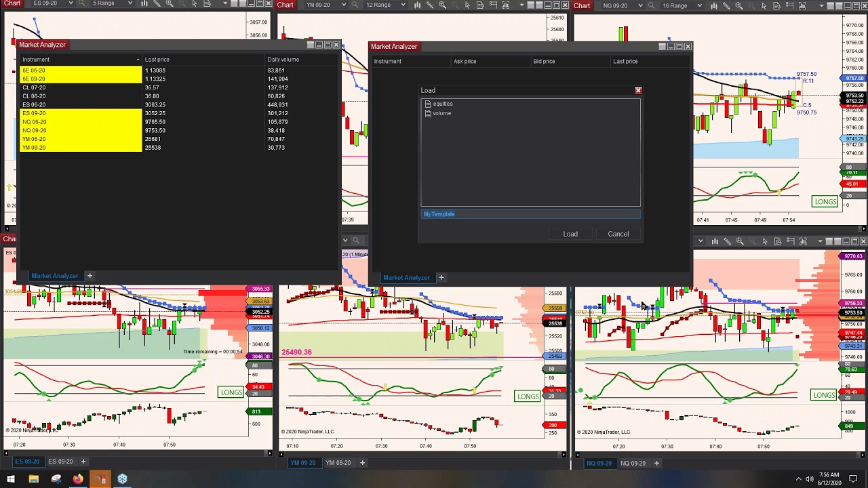
Task: Select cursor pointer in NQ 16 Range chart
Action: pos(764,5)
